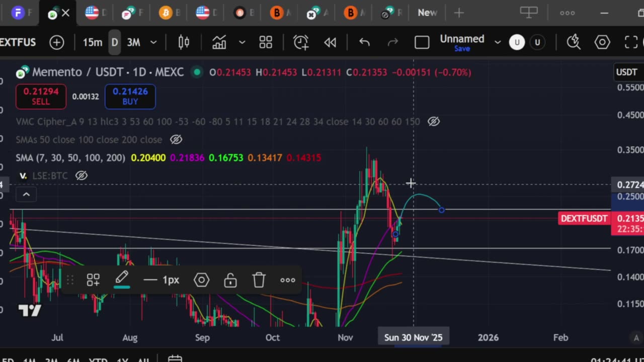
Task: Click the 0.3500 price scale label
Action: click(x=629, y=150)
